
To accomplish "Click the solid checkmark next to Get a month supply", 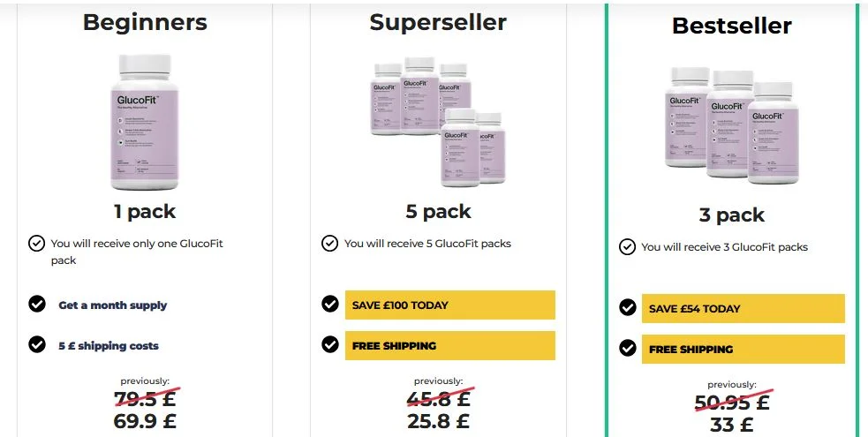I will pyautogui.click(x=37, y=304).
